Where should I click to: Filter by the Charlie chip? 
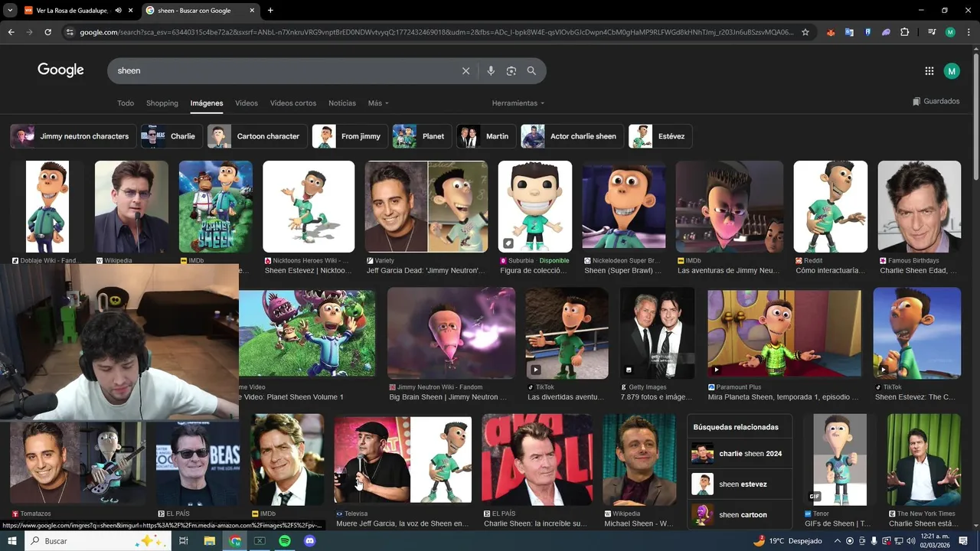[x=171, y=136]
